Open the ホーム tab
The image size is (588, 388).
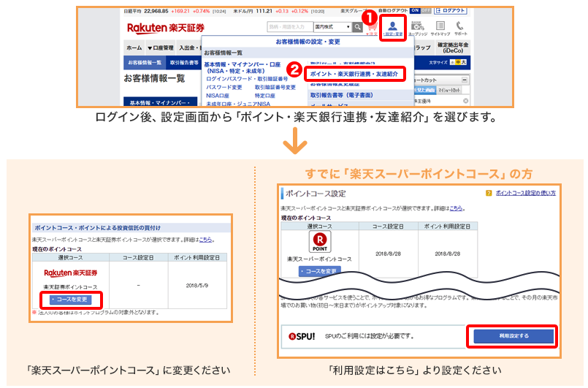pos(134,48)
